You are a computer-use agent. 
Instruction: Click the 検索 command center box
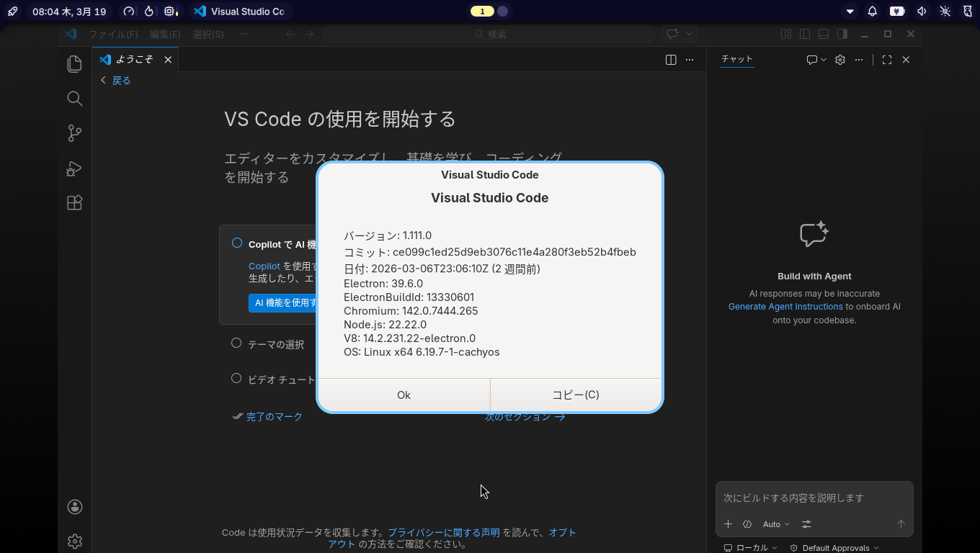489,34
